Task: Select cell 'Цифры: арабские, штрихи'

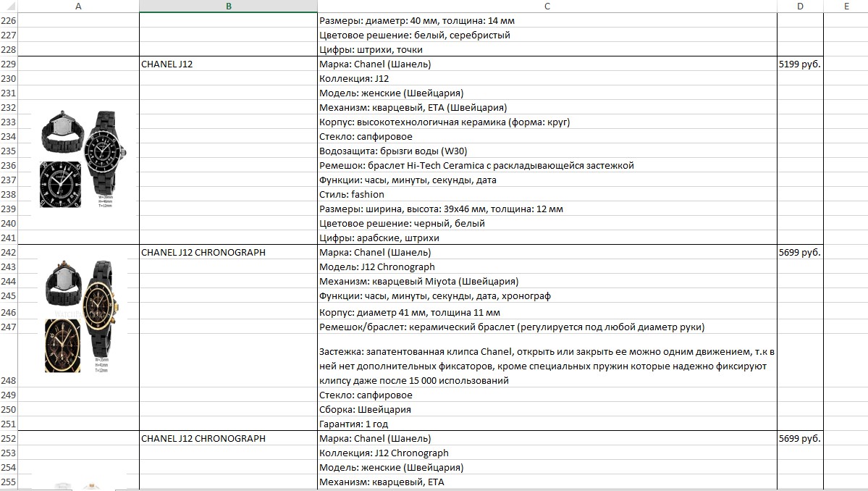Action: (547, 238)
